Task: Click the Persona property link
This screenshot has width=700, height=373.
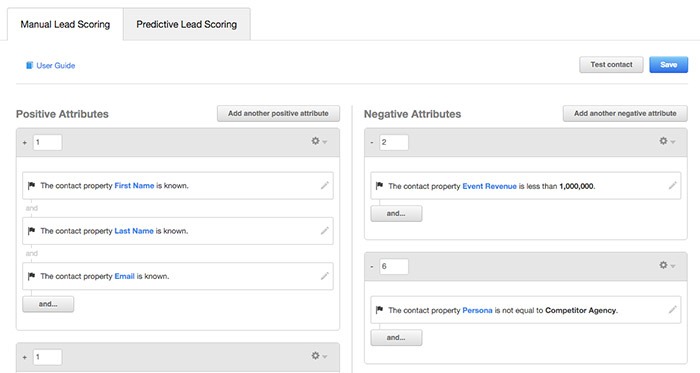Action: [x=477, y=310]
